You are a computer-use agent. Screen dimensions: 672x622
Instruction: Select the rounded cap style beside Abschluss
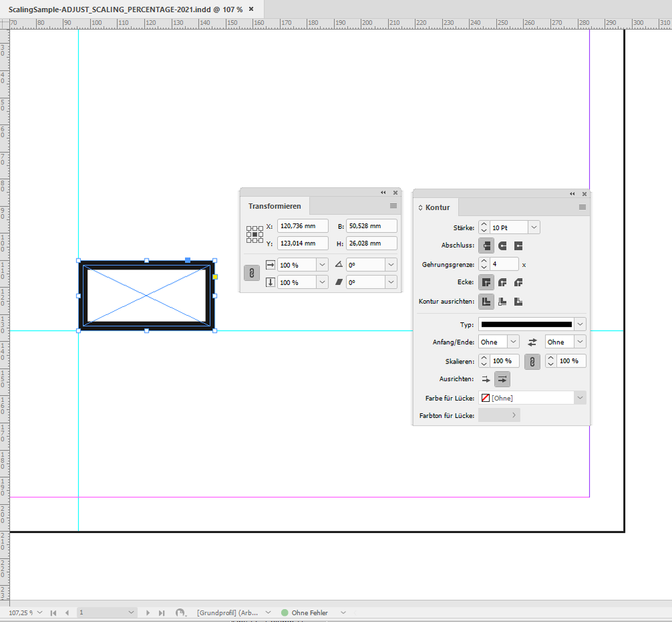coord(502,246)
